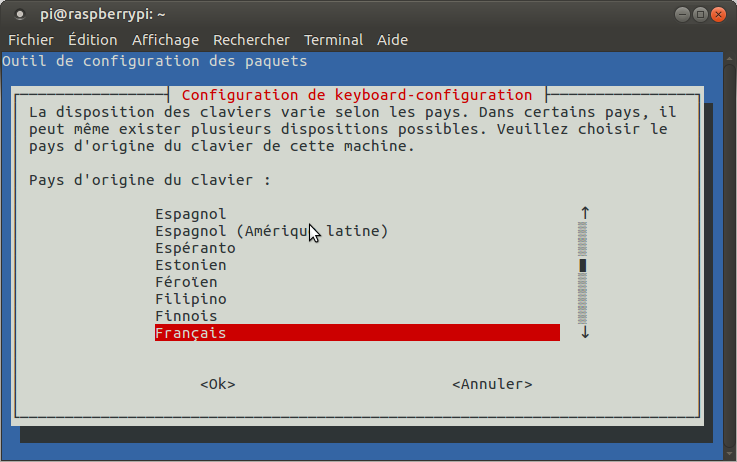The height and width of the screenshot is (462, 737).
Task: Maximize the terminal window
Action: click(x=701, y=14)
